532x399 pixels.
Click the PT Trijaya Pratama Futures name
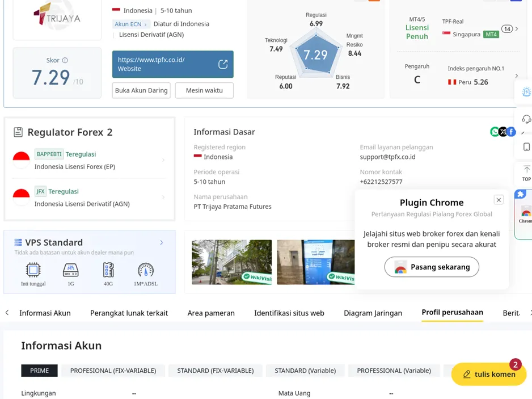point(233,207)
